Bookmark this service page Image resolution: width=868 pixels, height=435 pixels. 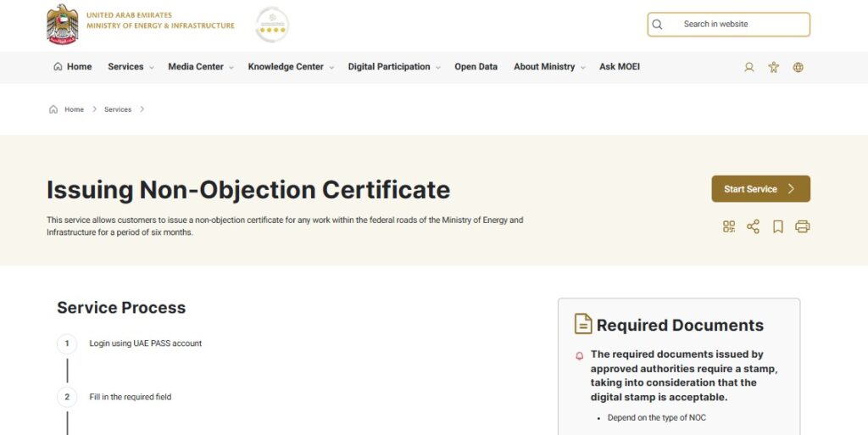point(778,226)
